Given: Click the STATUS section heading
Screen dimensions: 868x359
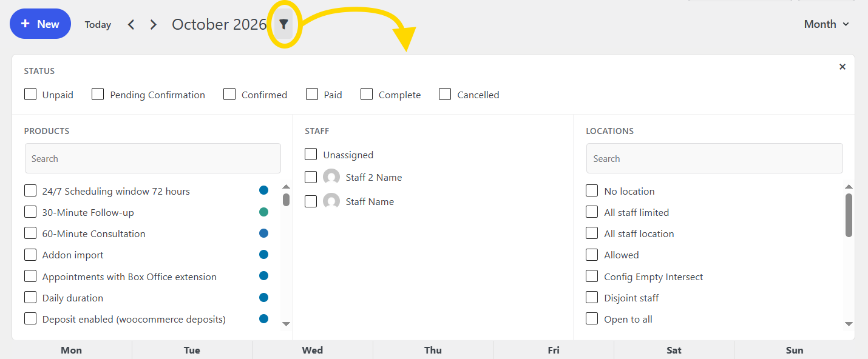Looking at the screenshot, I should tap(39, 71).
